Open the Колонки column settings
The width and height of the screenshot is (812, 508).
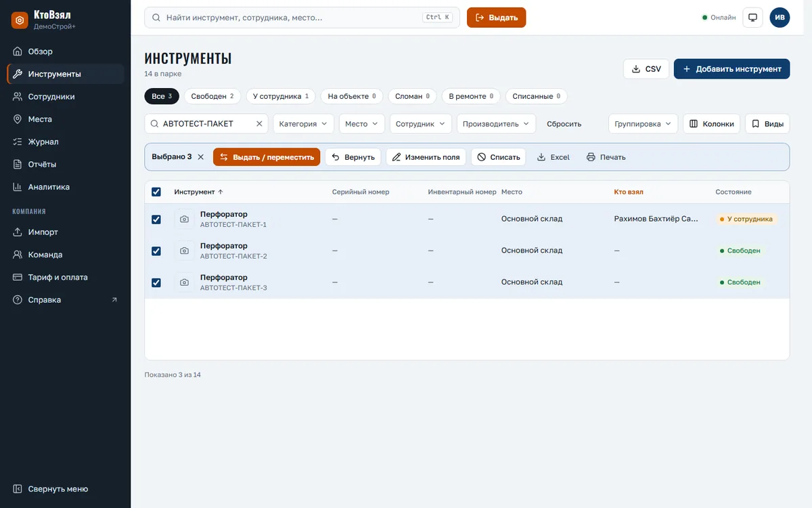(712, 124)
